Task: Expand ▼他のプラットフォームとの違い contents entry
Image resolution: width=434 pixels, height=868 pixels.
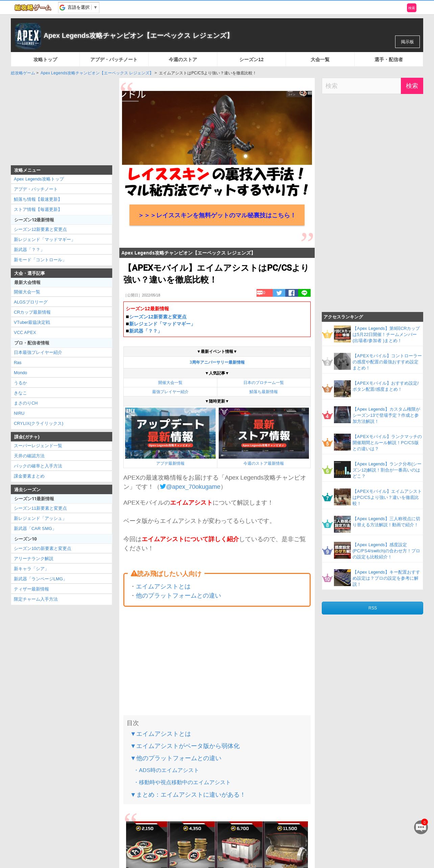Action: coord(176,758)
